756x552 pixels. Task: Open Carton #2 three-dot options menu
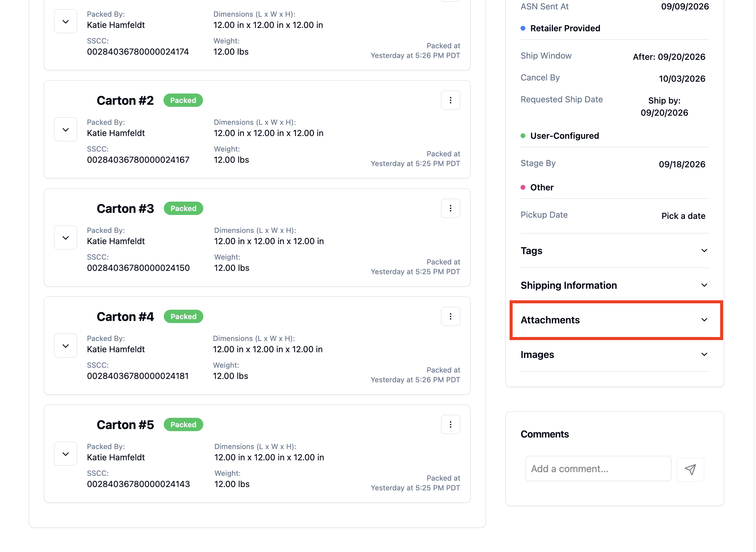tap(450, 100)
